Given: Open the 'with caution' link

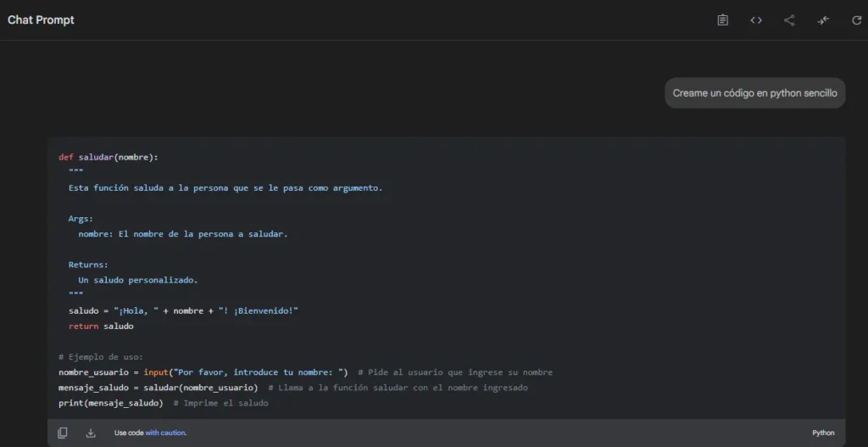Looking at the screenshot, I should pos(165,433).
